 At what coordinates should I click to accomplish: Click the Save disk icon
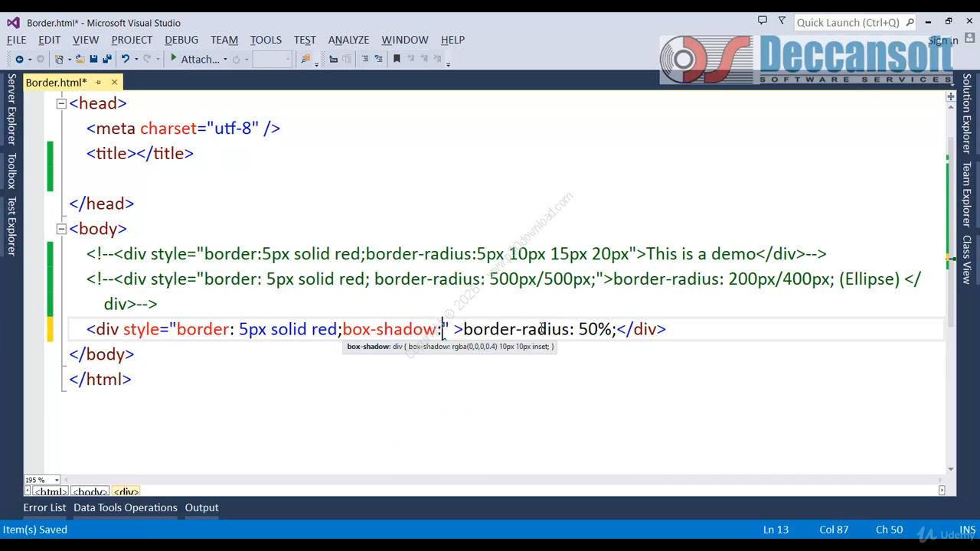tap(93, 59)
